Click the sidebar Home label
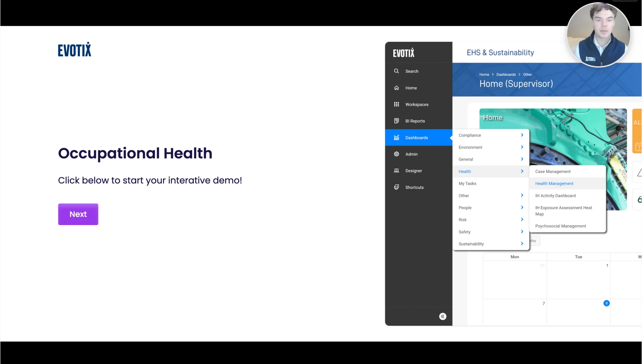 click(411, 88)
